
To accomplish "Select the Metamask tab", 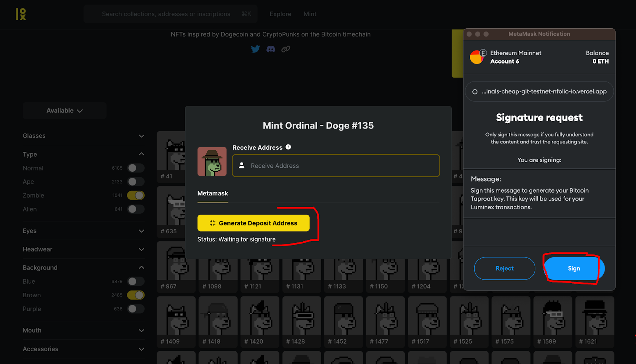I will click(213, 194).
